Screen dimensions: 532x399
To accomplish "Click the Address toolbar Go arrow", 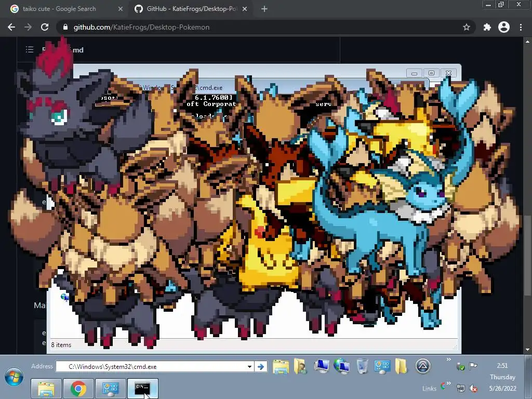I will pos(261,366).
